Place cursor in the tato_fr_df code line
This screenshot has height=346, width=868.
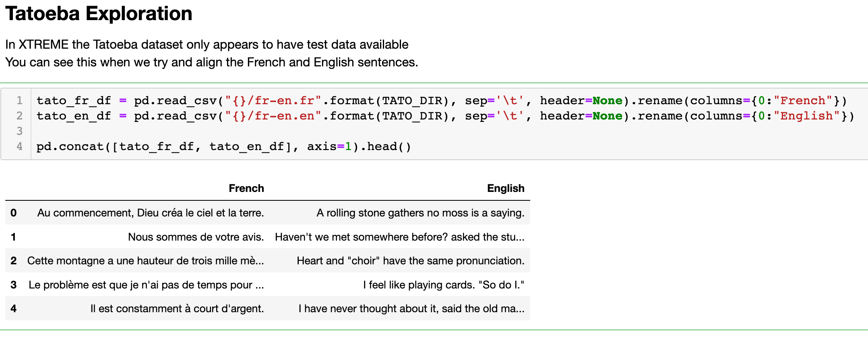click(441, 101)
